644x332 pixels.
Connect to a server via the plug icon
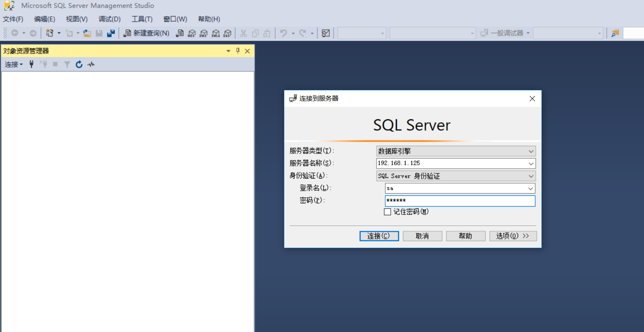31,64
